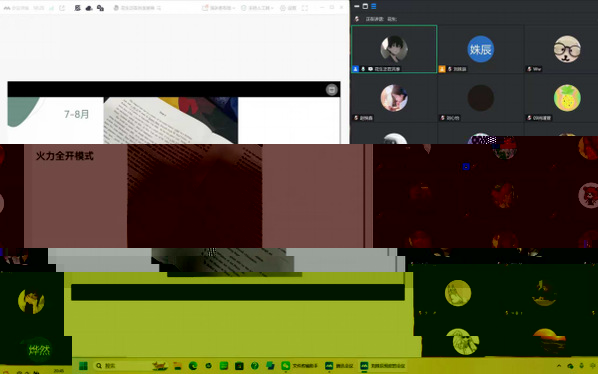598x374 pixels.
Task: Click the 7-8月 slide text
Action: click(76, 114)
